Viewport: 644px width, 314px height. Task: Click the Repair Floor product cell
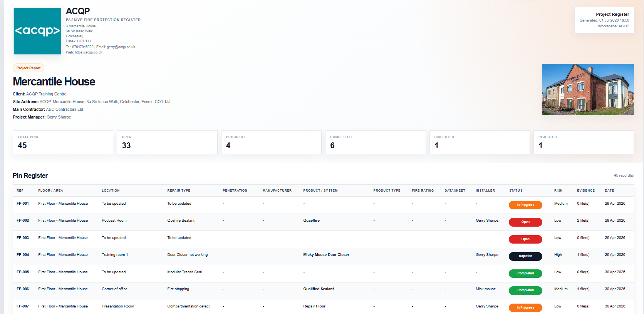click(x=314, y=306)
